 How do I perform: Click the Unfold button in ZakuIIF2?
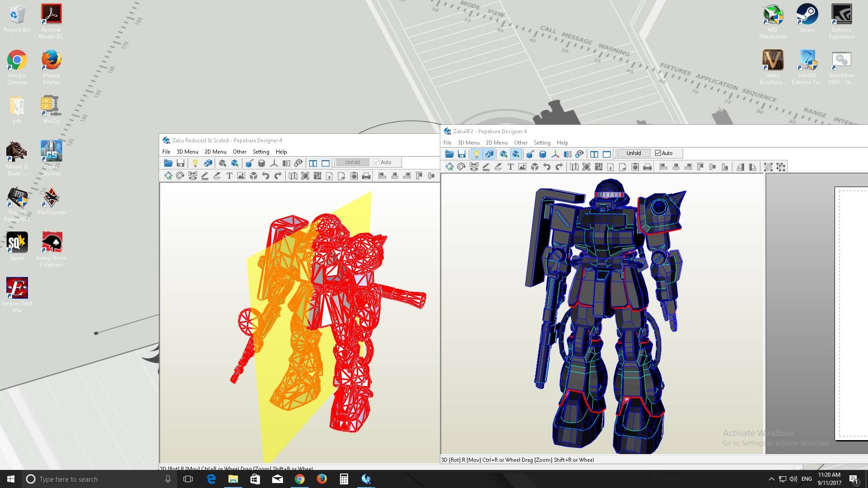pos(633,153)
